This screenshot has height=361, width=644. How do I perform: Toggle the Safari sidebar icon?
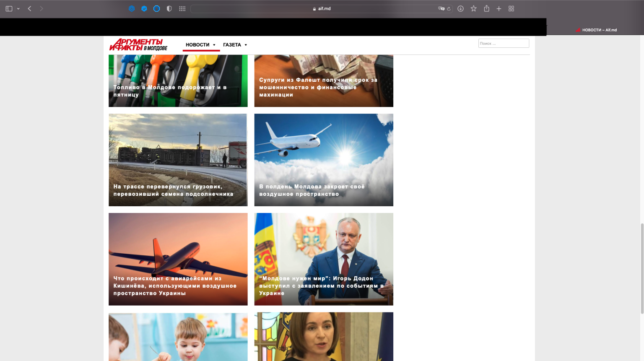coord(9,8)
